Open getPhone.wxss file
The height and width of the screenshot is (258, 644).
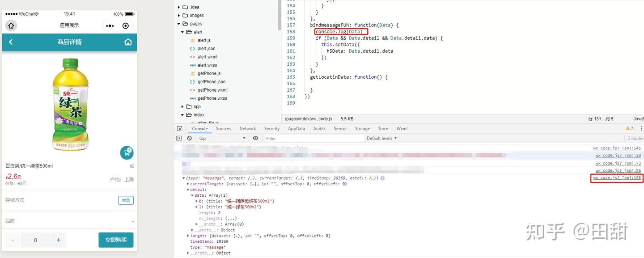[212, 98]
